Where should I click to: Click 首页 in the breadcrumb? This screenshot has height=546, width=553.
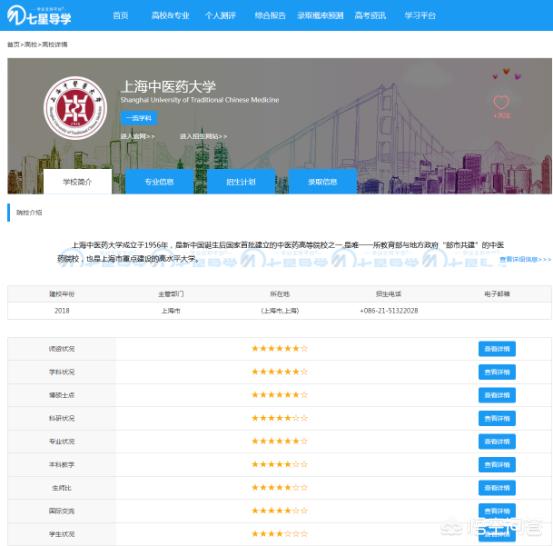pyautogui.click(x=13, y=44)
